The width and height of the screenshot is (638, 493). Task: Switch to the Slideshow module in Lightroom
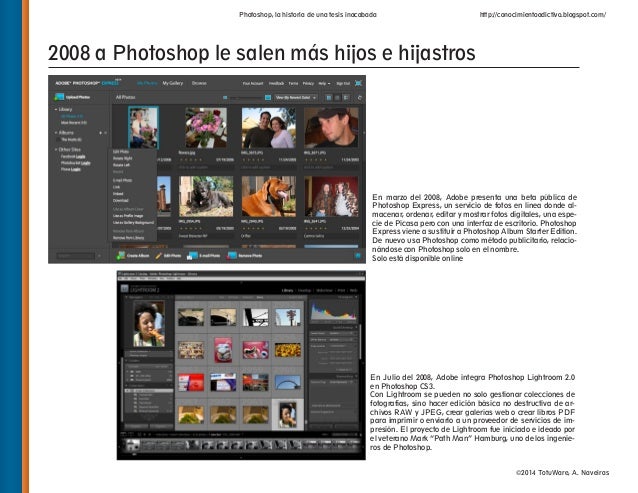324,290
